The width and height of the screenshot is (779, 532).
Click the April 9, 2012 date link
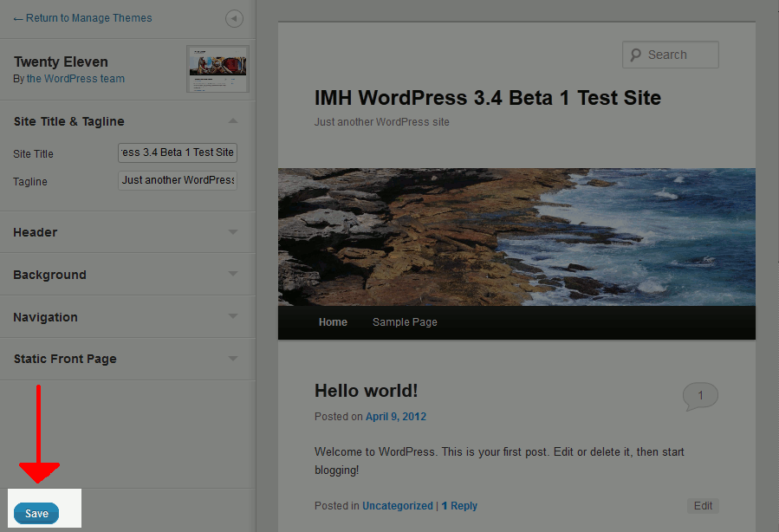click(x=396, y=417)
